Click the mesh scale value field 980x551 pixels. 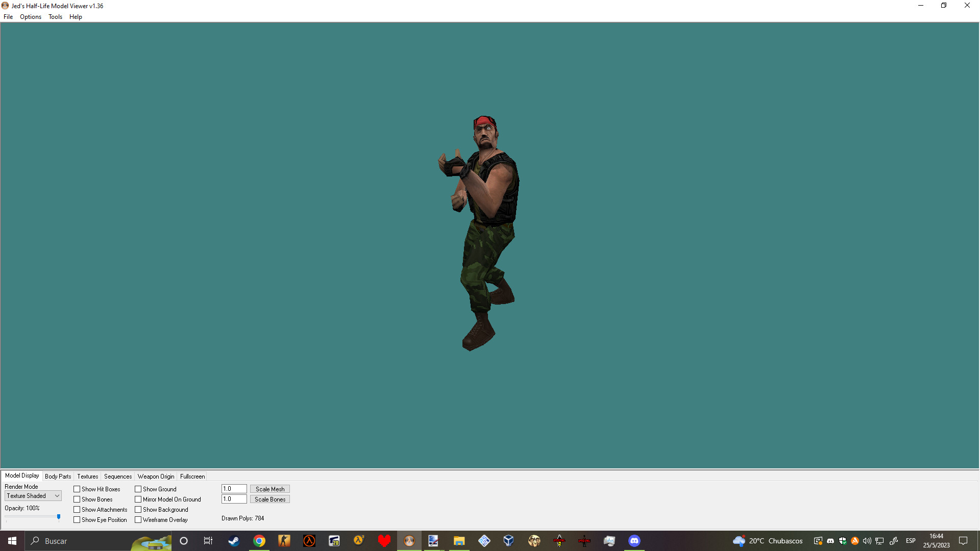(233, 488)
